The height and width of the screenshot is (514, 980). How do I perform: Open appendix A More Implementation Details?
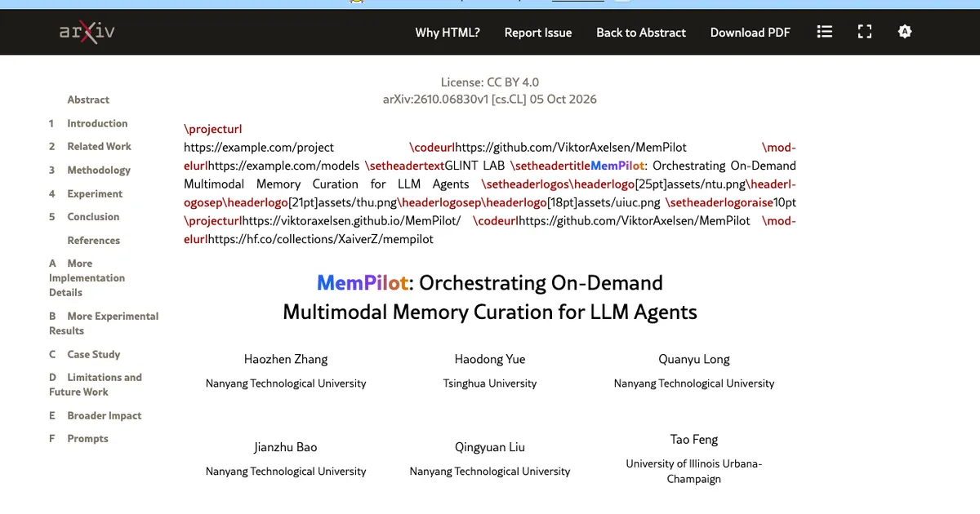click(87, 277)
